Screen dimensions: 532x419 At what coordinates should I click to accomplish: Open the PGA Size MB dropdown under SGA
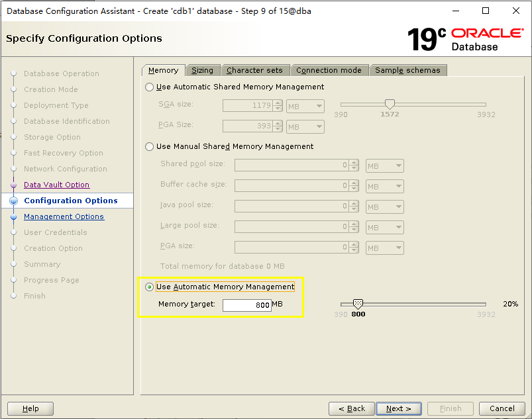pos(305,127)
